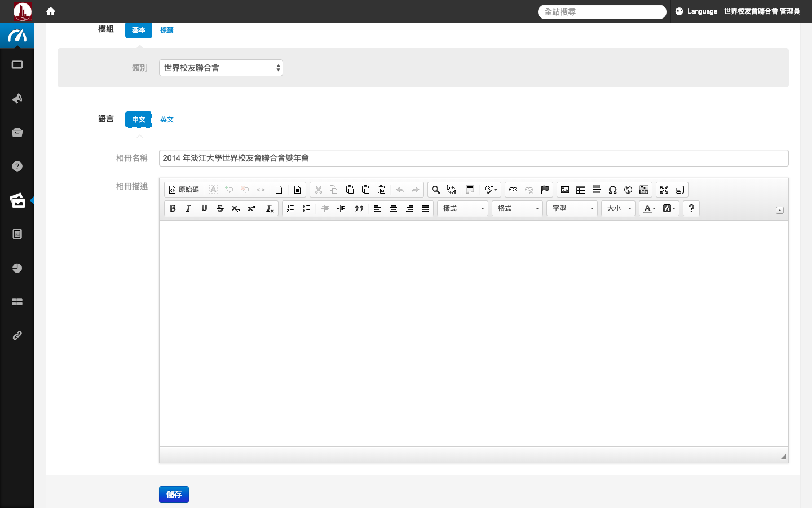Center align the text
Viewport: 812px width, 508px height.
(394, 208)
